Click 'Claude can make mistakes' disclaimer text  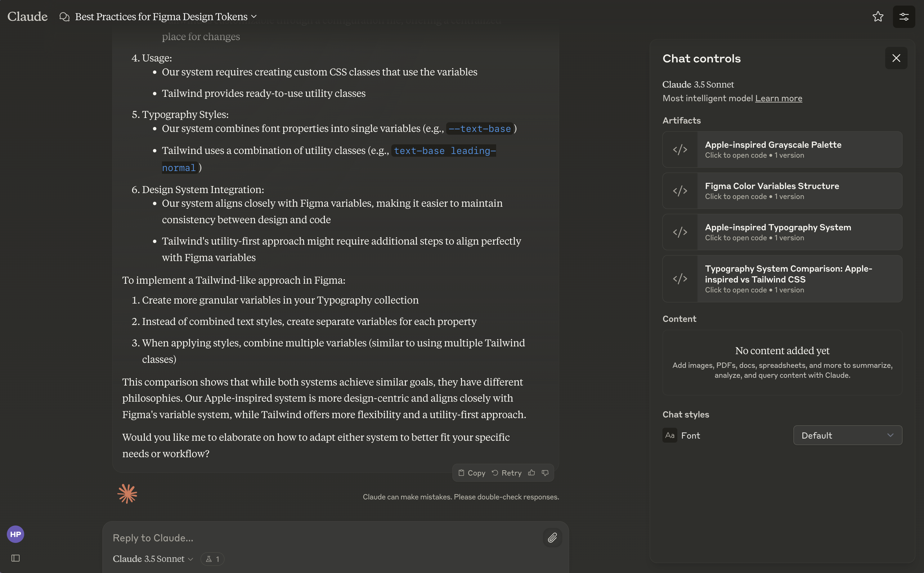tap(461, 497)
